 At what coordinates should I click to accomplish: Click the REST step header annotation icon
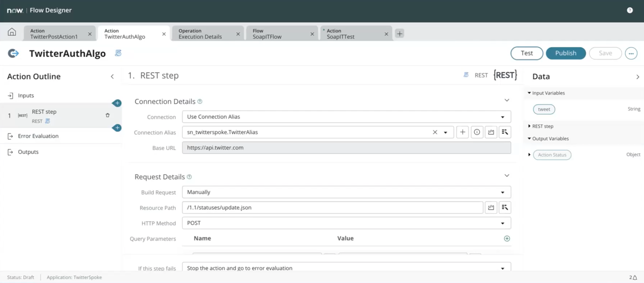[466, 75]
